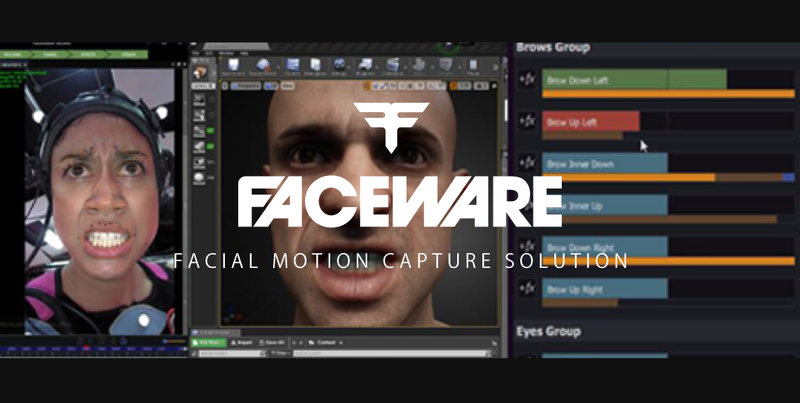800x403 pixels.
Task: Click the asset search field in Content Browser
Action: 392,353
